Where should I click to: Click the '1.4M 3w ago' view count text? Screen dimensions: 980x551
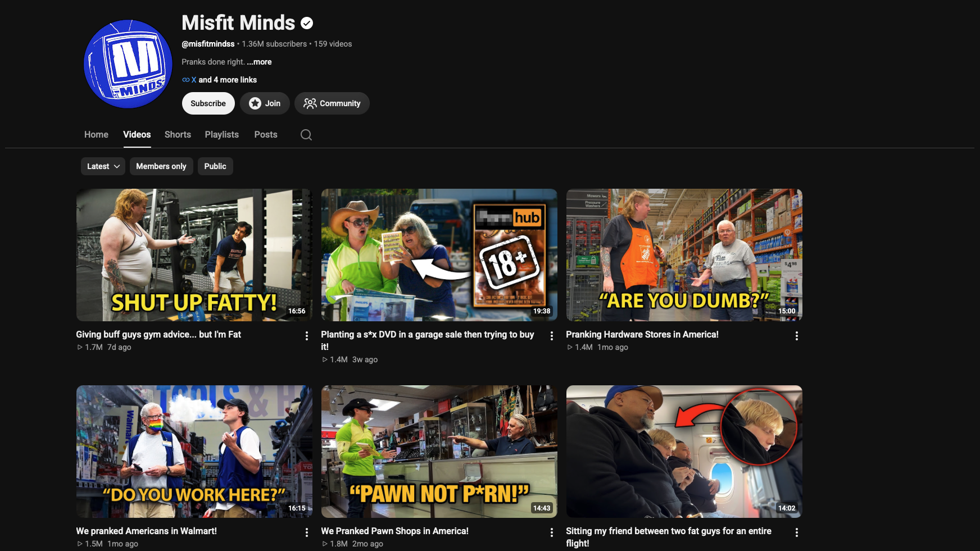tap(350, 359)
